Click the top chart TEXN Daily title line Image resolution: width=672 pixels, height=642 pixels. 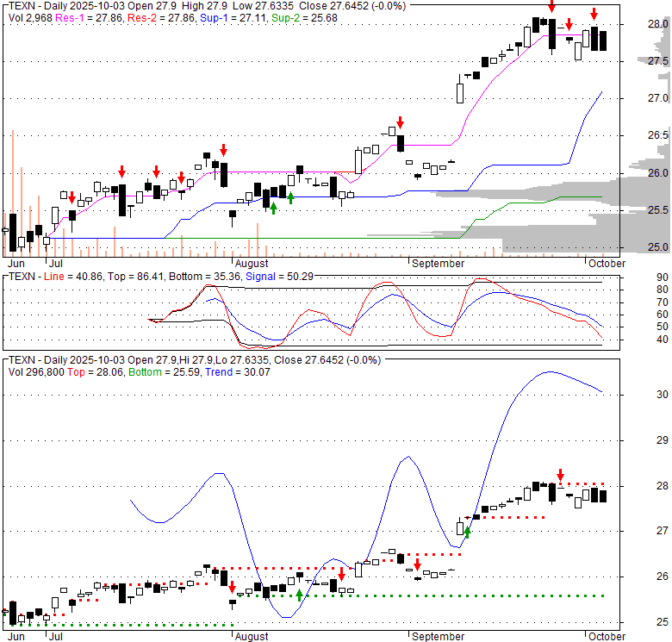(207, 6)
